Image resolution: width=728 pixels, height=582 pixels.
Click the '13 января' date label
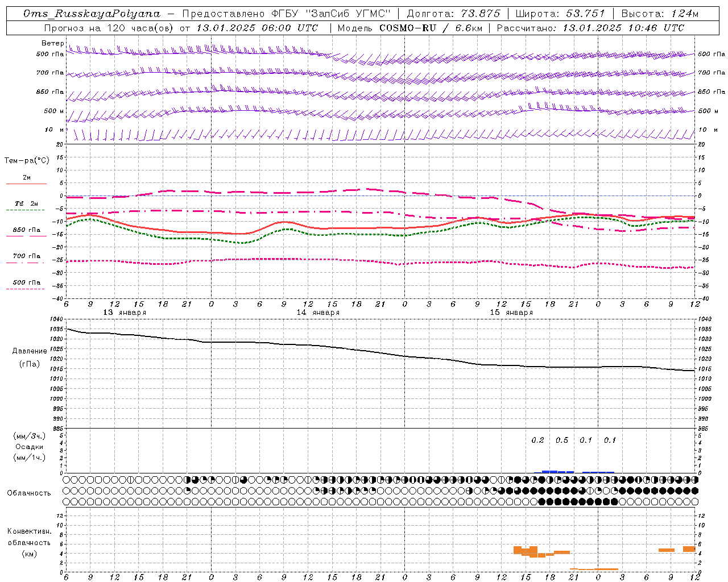pos(125,313)
